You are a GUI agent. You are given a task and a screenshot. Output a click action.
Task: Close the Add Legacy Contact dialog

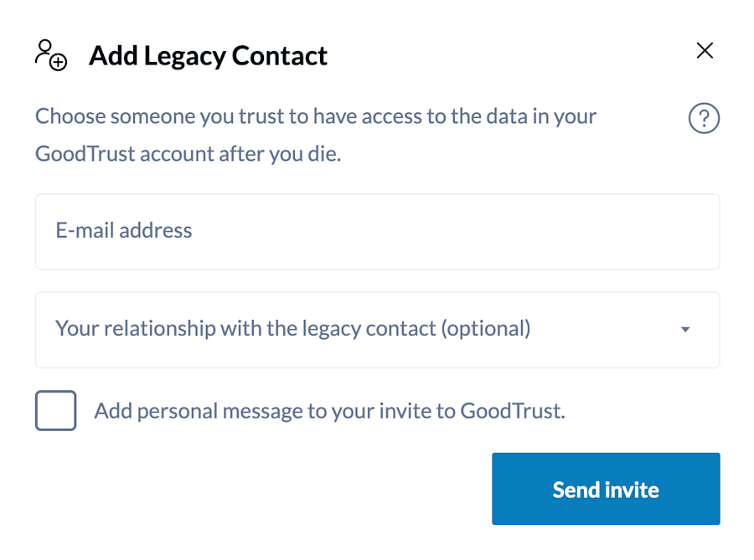tap(705, 51)
